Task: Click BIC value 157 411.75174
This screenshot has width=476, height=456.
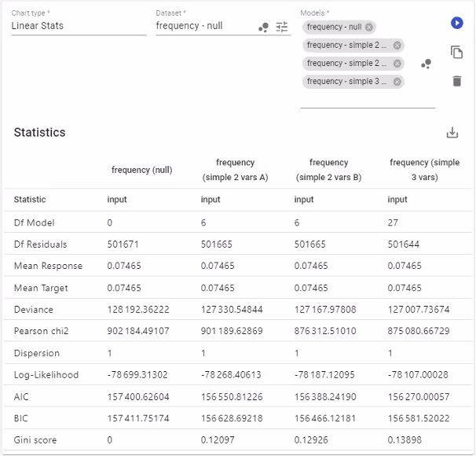Action: tap(138, 418)
